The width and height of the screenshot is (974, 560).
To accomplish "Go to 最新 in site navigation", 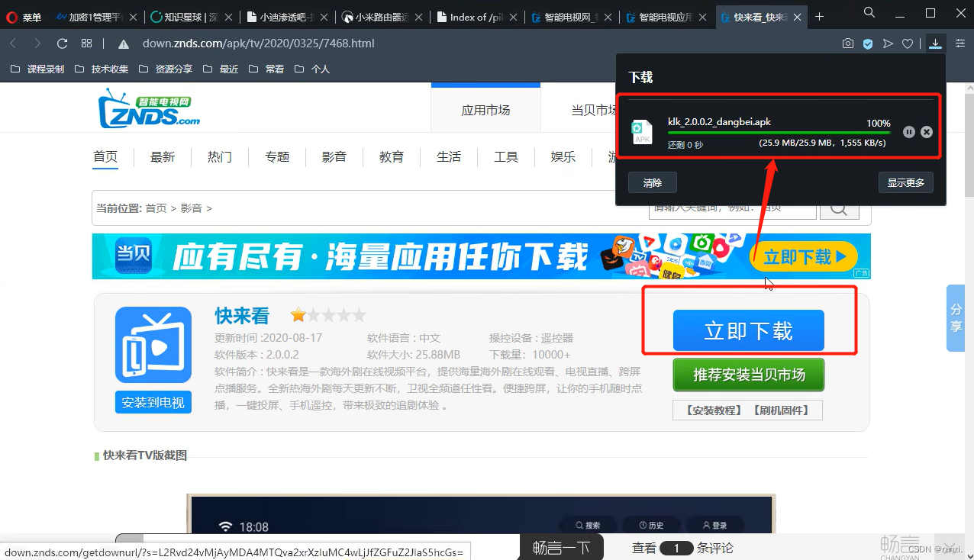I will (x=163, y=156).
